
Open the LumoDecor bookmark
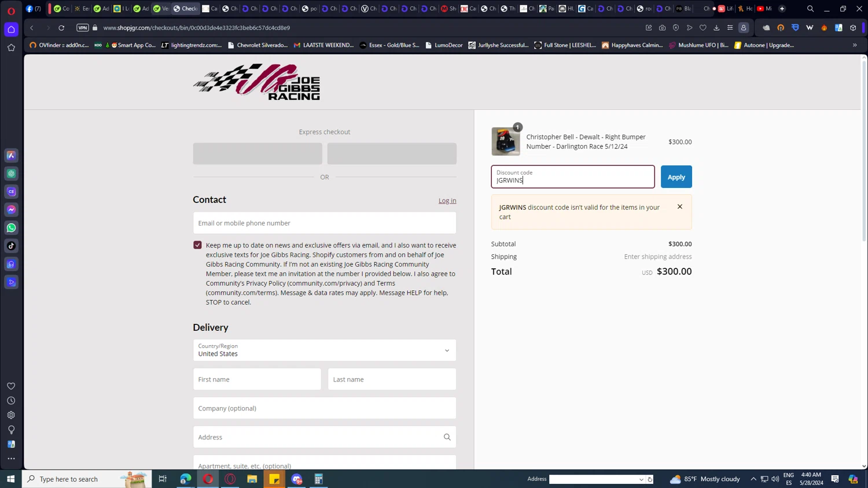click(x=444, y=45)
